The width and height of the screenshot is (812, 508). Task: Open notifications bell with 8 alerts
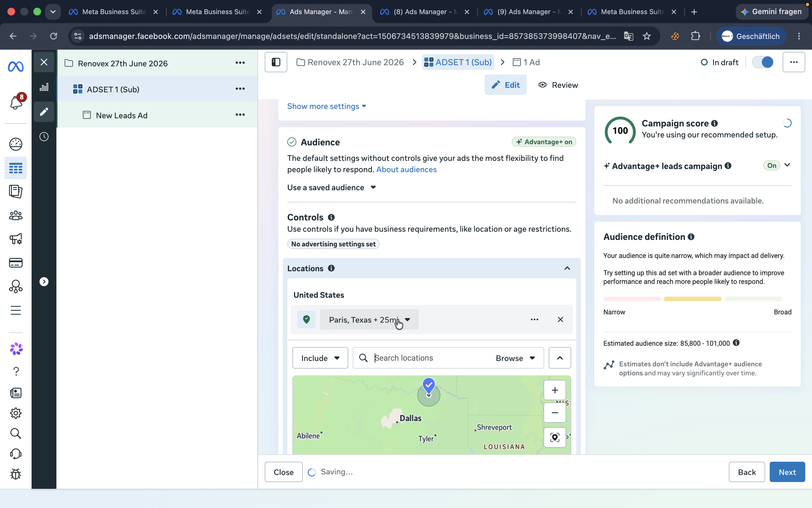(x=16, y=102)
